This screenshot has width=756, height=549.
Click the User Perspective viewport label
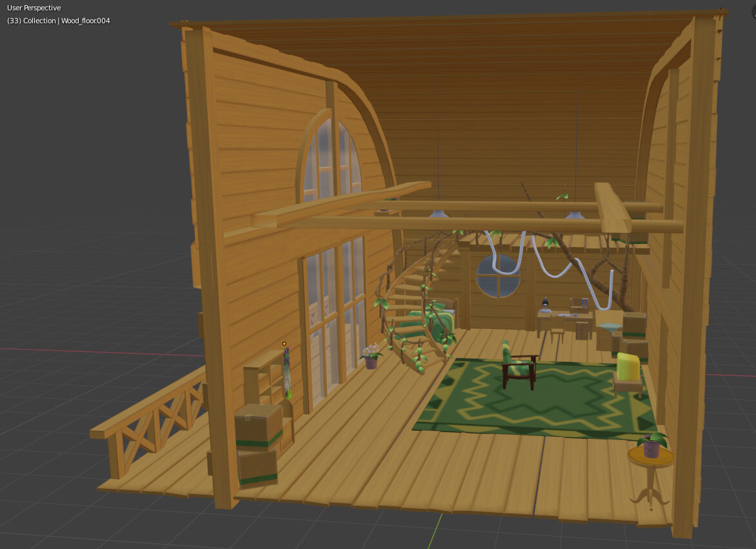point(33,7)
